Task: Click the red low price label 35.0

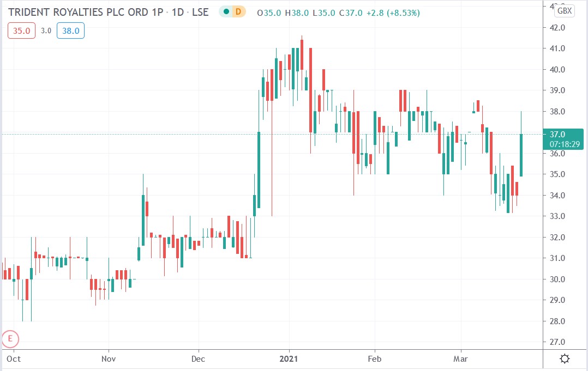Action: (21, 31)
